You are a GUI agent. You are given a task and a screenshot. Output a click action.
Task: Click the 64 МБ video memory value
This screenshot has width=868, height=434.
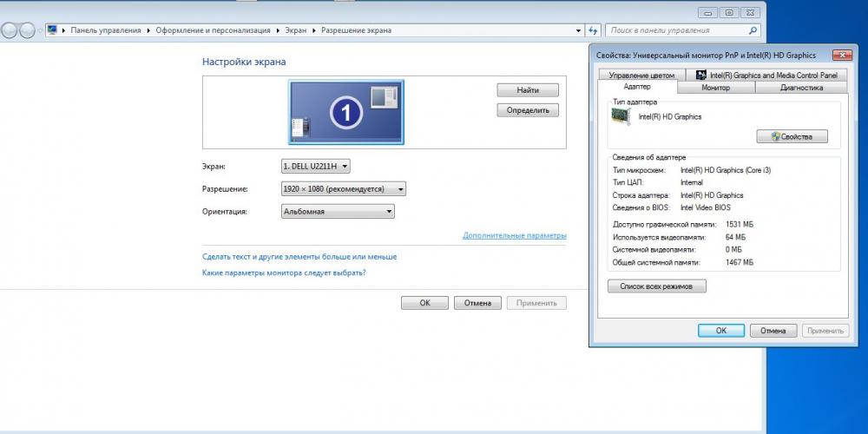[x=735, y=238]
